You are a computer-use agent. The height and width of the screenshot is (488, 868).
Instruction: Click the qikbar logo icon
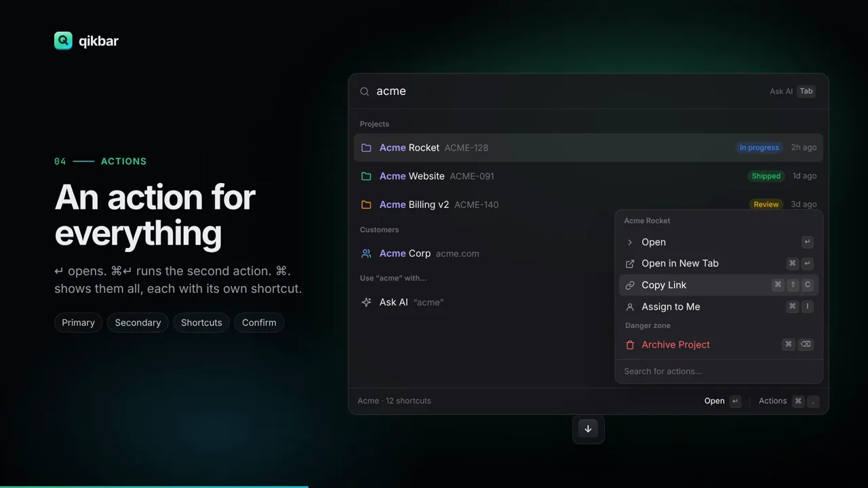point(63,41)
